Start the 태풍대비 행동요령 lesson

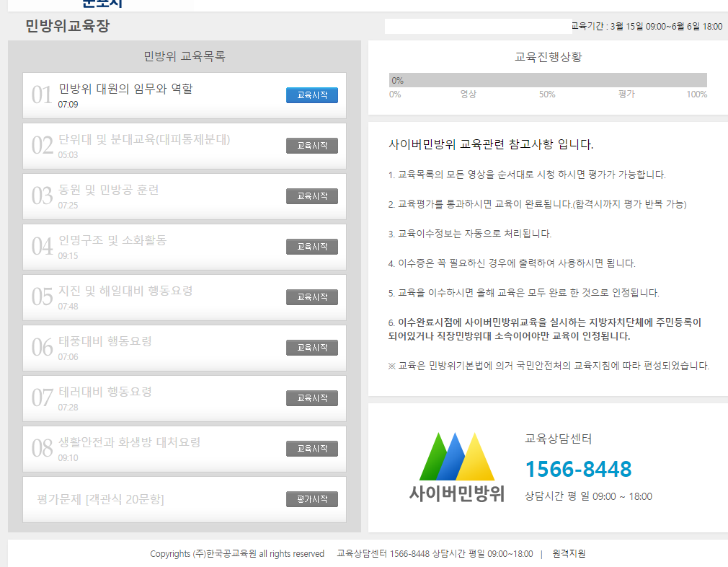pyautogui.click(x=311, y=348)
